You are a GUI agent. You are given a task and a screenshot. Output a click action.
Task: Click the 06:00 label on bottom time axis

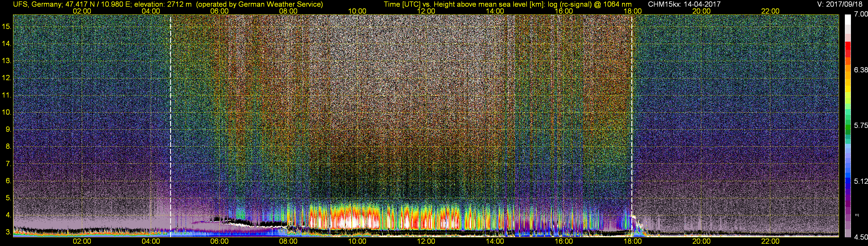(x=219, y=242)
